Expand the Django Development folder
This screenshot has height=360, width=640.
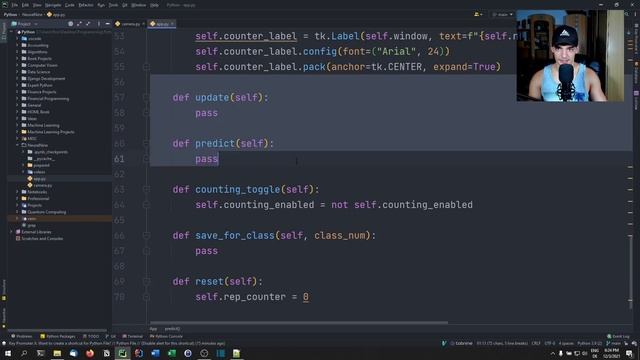coord(18,78)
